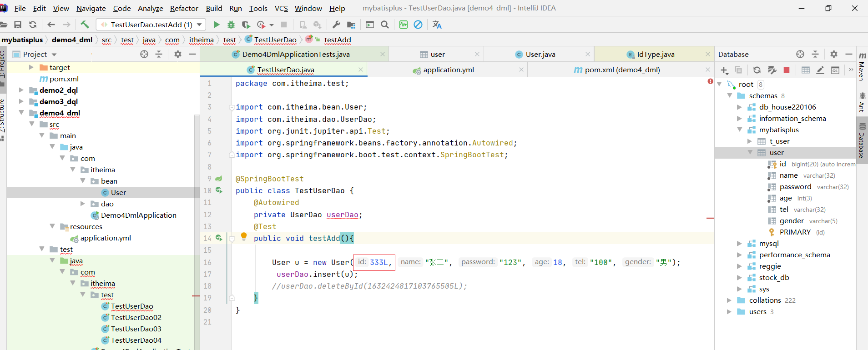The image size is (868, 350).
Task: Open Project Structure from the toolbar
Action: click(x=351, y=25)
